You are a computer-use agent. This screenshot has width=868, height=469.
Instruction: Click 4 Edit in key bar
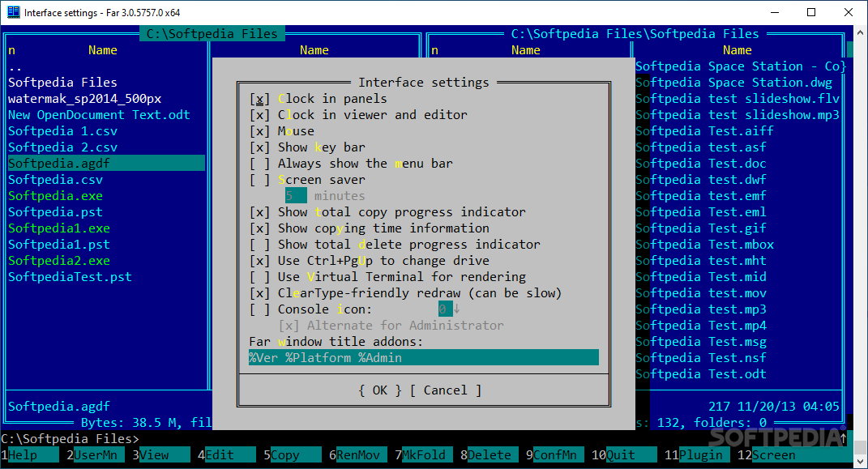pos(227,455)
